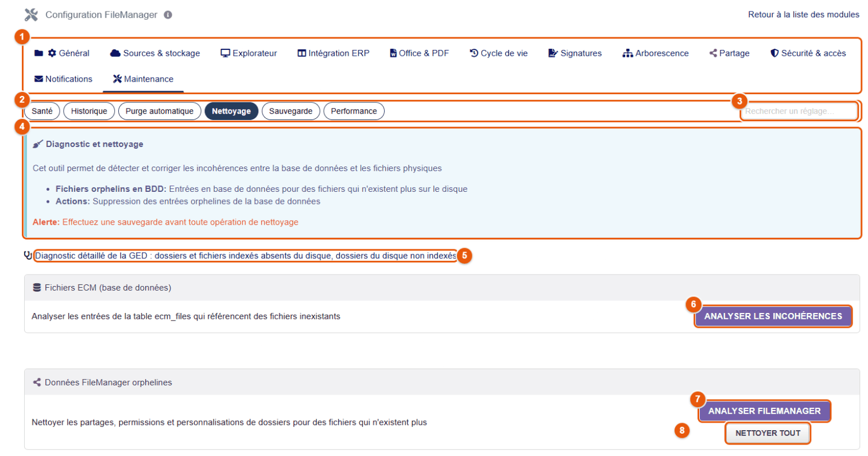
Task: Click the cloud icon of Sources & stockage
Action: 115,53
